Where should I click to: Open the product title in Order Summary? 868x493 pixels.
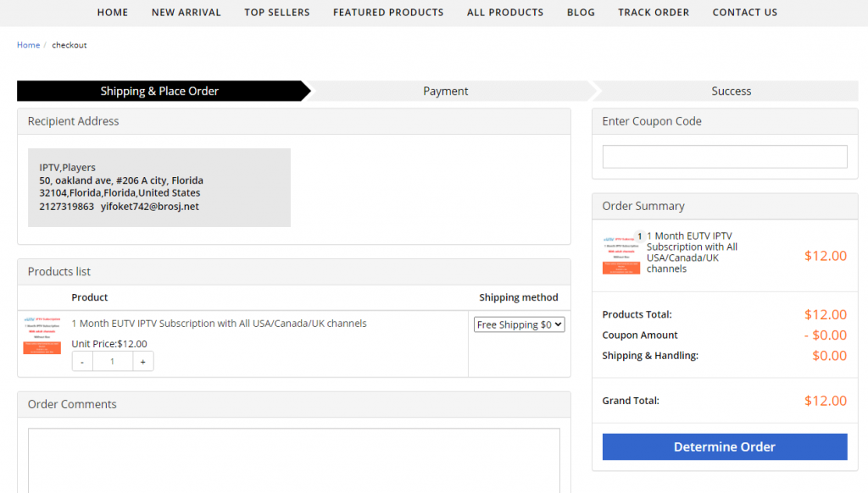[x=692, y=252]
